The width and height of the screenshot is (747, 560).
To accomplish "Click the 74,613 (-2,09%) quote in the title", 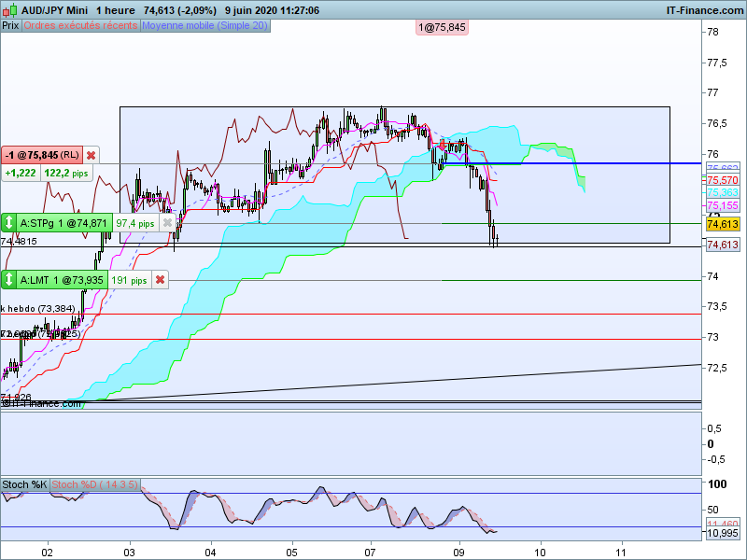I will tap(180, 10).
